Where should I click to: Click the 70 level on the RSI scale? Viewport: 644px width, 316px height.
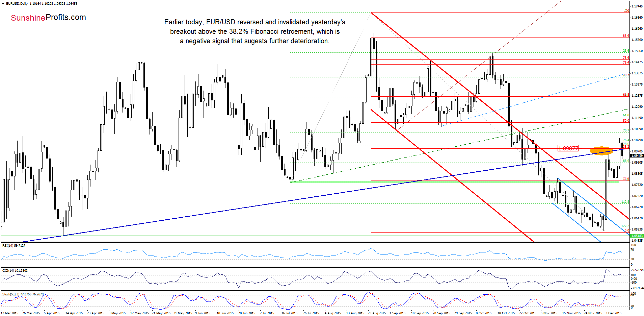pyautogui.click(x=633, y=250)
